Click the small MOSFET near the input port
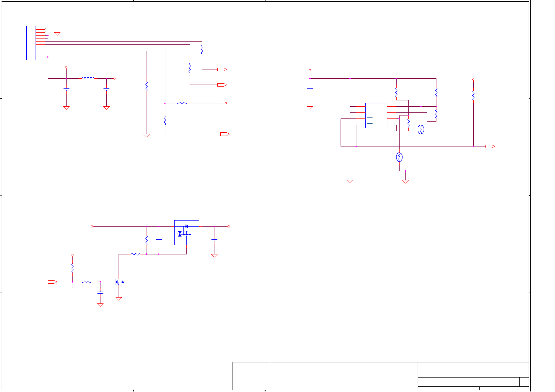This screenshot has width=555, height=392. tap(119, 282)
